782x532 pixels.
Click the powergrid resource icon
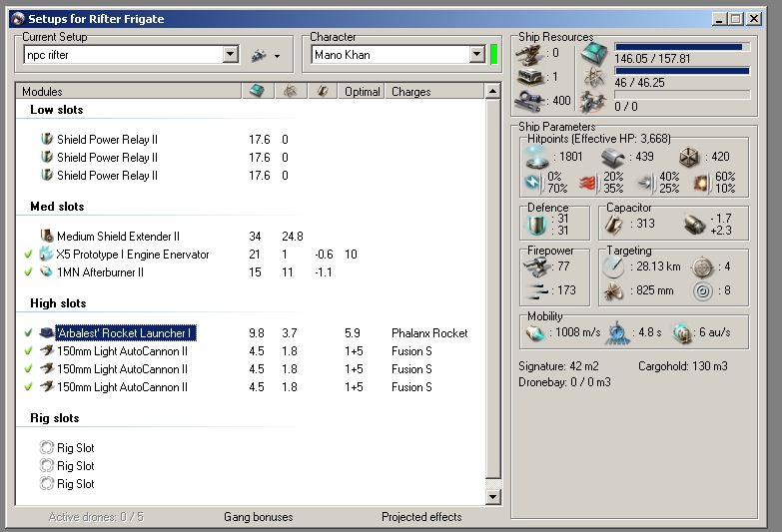pos(594,77)
